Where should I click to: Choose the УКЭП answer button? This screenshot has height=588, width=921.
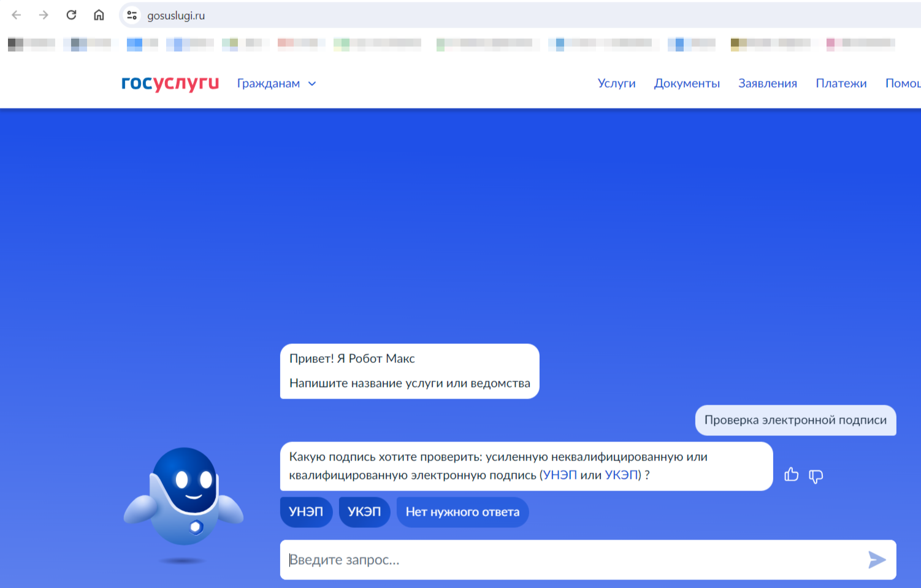pos(364,512)
